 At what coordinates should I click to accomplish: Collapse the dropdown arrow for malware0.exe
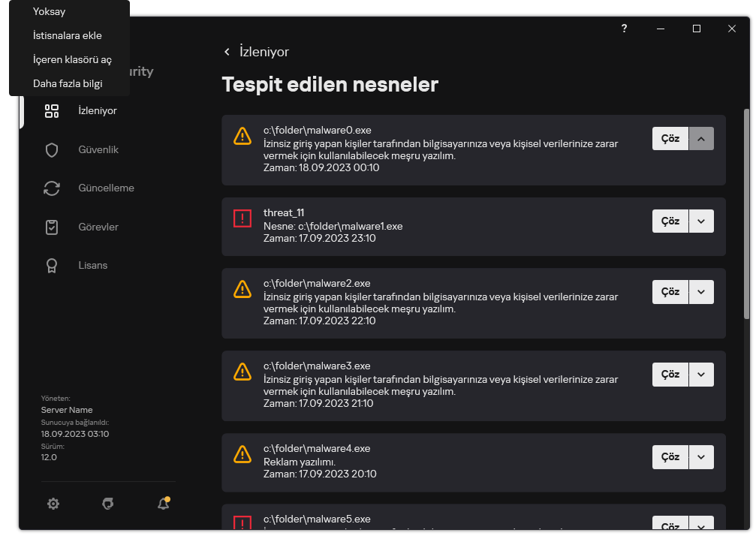[x=701, y=139]
